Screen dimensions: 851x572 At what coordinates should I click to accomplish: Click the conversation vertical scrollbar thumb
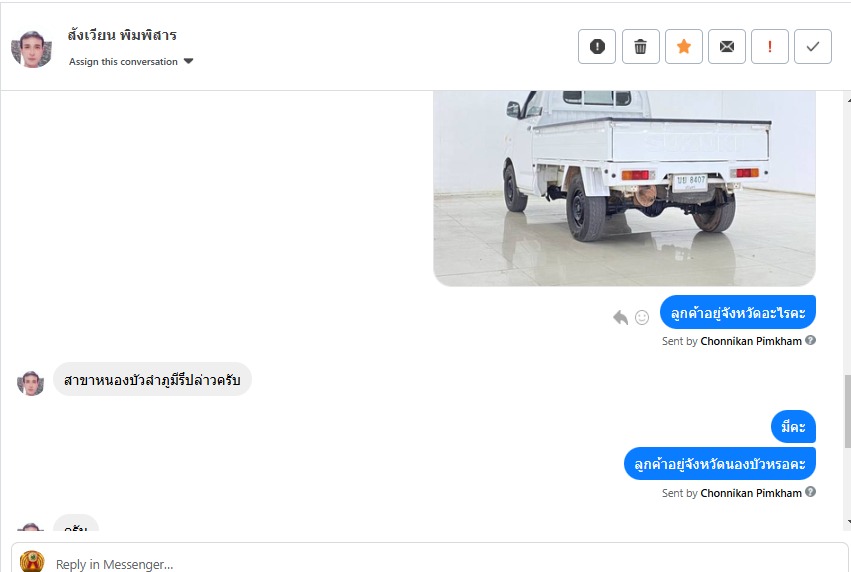pos(847,411)
